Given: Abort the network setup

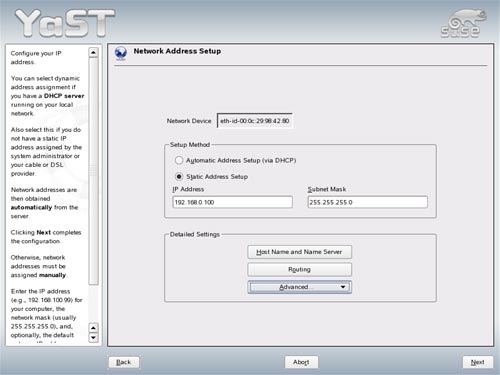Looking at the screenshot, I should [x=301, y=362].
